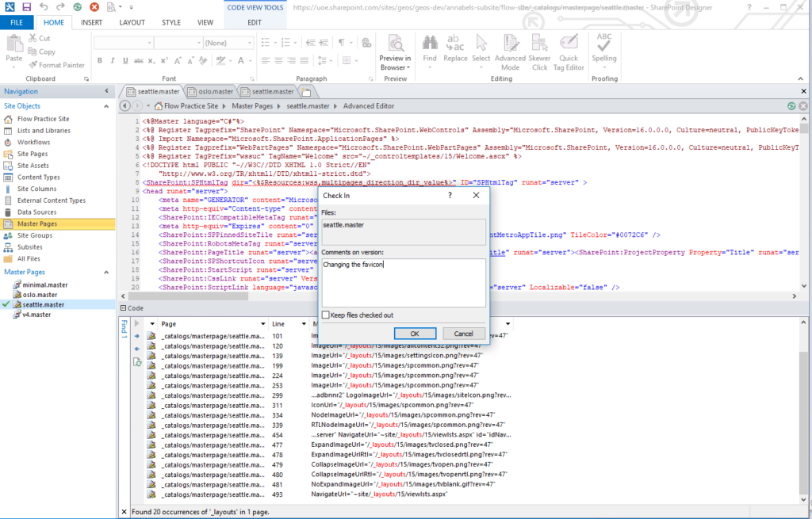812x519 pixels.
Task: Toggle italic formatting
Action: click(x=112, y=60)
